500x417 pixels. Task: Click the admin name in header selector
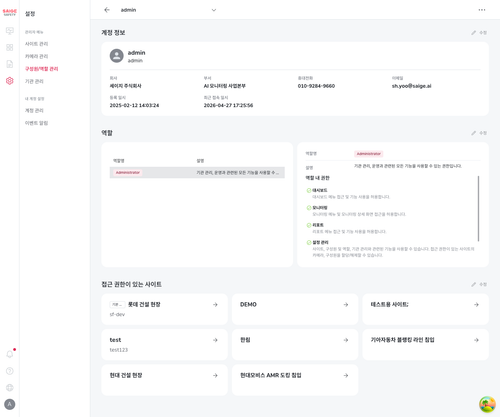(x=128, y=10)
